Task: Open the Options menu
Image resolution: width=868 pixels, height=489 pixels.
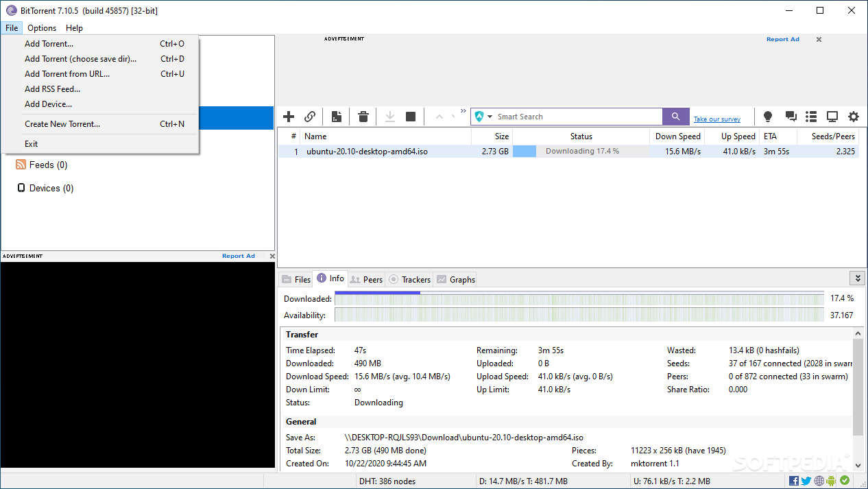Action: tap(42, 28)
